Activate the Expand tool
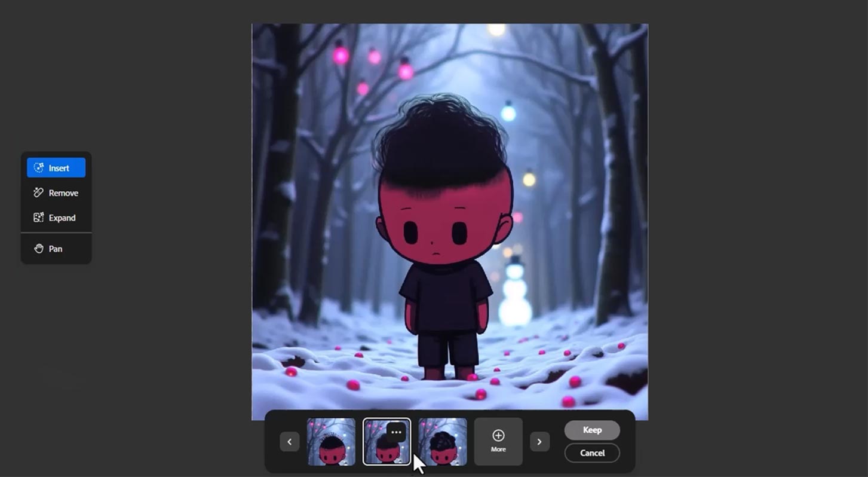The width and height of the screenshot is (868, 477). pos(56,218)
